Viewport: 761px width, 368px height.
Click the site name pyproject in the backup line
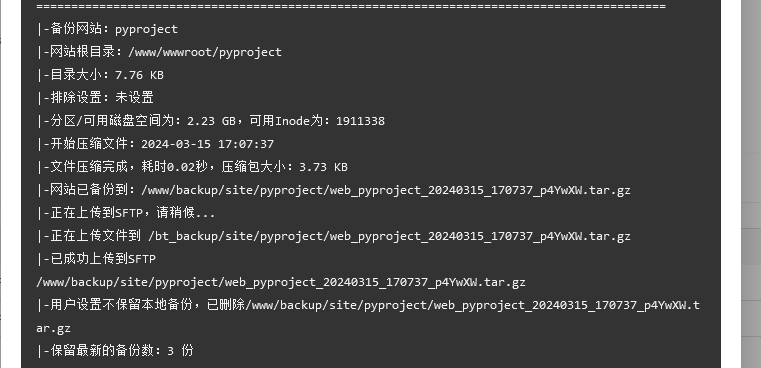coord(146,29)
